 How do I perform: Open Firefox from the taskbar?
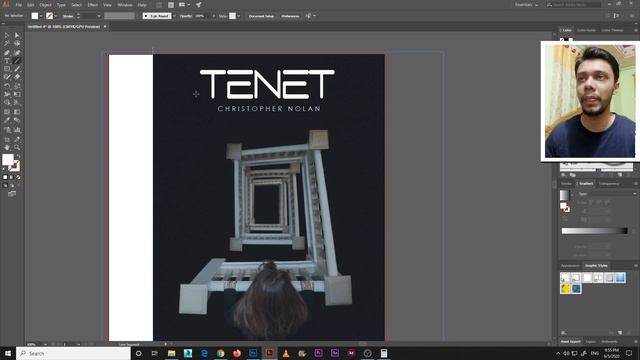point(237,353)
